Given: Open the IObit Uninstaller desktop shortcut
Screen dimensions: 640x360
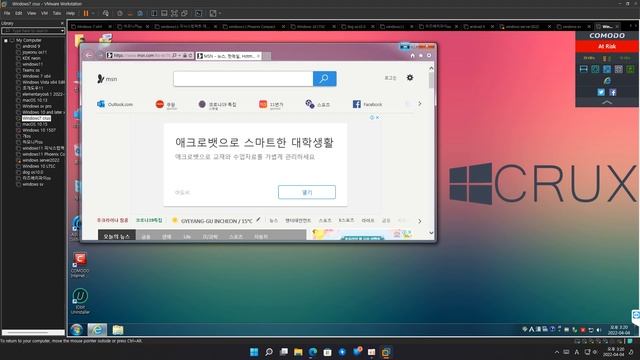Looking at the screenshot, I should pyautogui.click(x=80, y=301).
